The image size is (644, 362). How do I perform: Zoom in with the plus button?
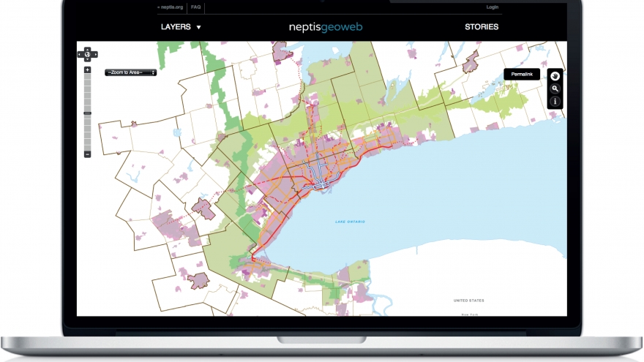tap(87, 70)
